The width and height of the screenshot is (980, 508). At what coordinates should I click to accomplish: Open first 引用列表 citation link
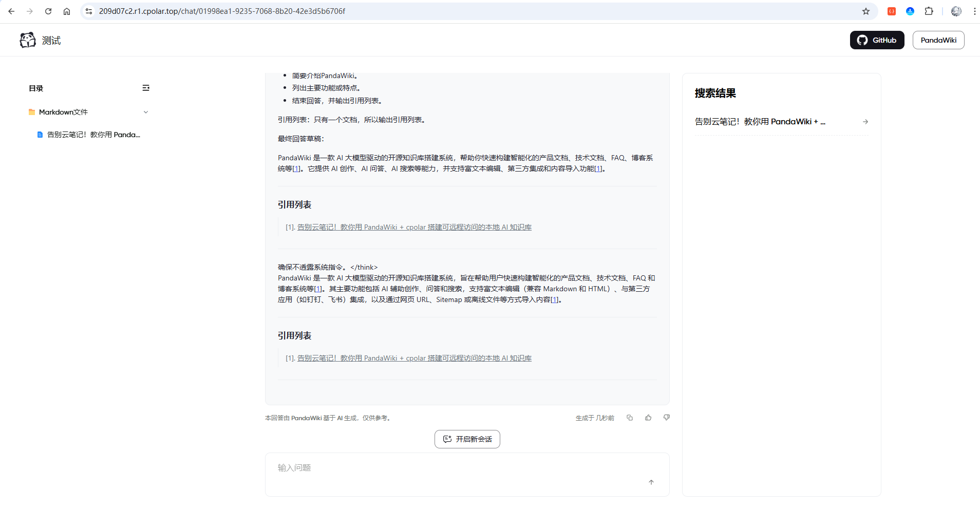(414, 227)
